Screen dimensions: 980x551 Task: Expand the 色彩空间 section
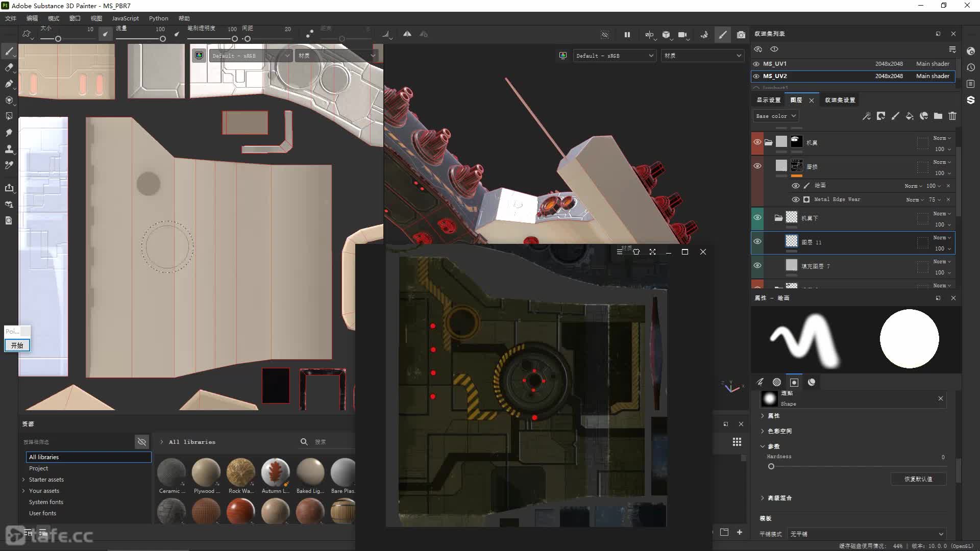point(763,431)
